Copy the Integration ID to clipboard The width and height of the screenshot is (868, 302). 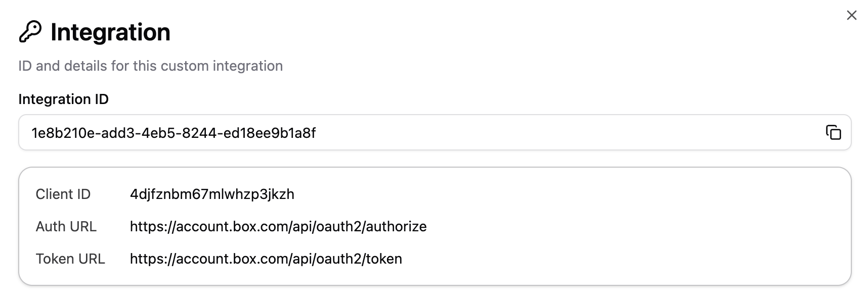click(833, 133)
